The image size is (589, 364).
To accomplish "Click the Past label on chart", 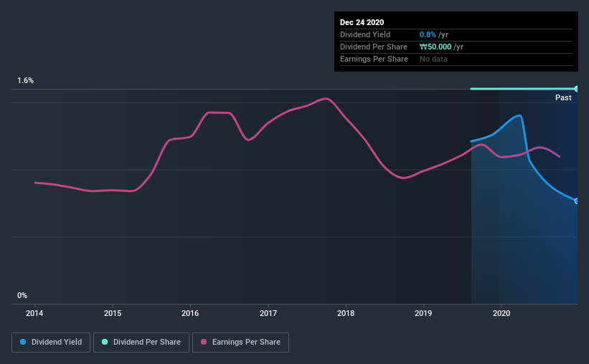I will point(563,97).
